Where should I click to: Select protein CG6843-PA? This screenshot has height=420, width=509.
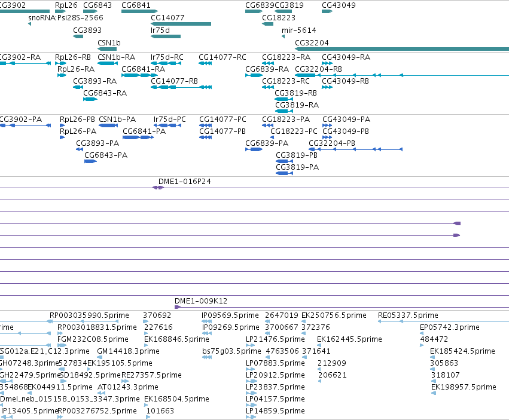[x=106, y=156]
